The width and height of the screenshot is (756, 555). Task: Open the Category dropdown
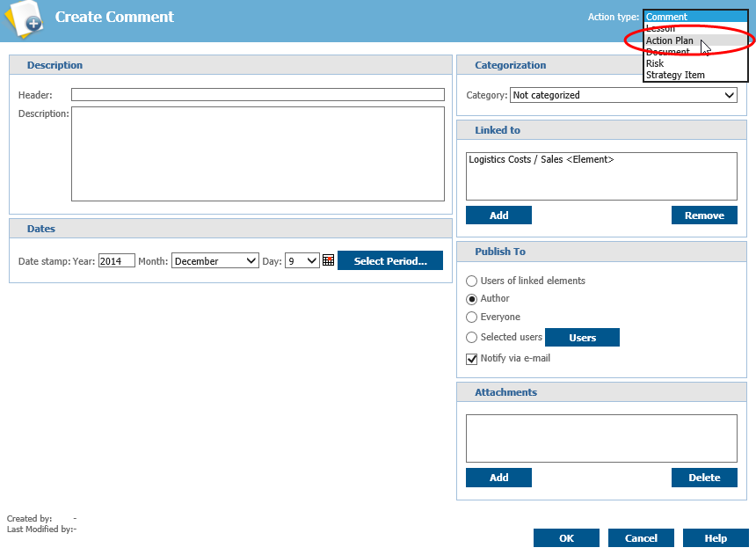click(x=622, y=95)
